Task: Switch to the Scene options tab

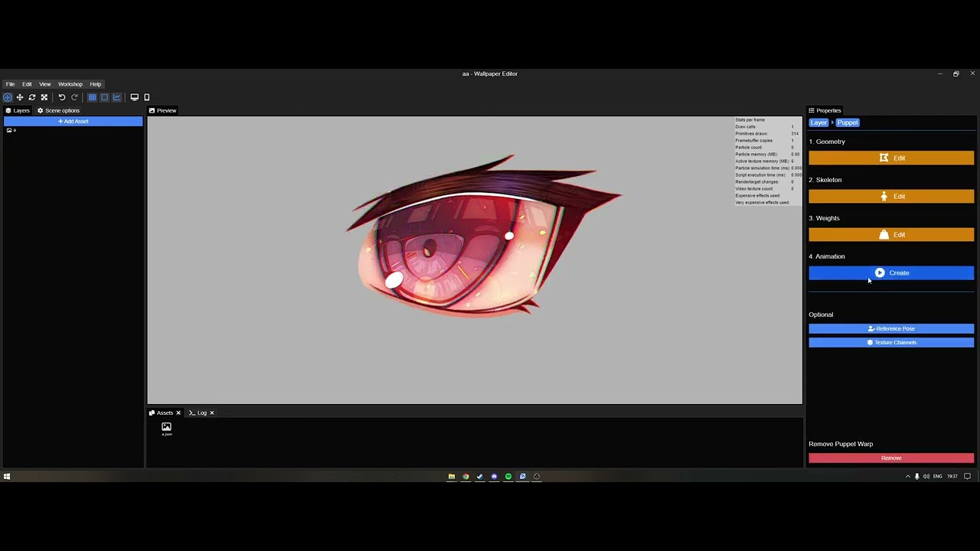Action: point(58,110)
